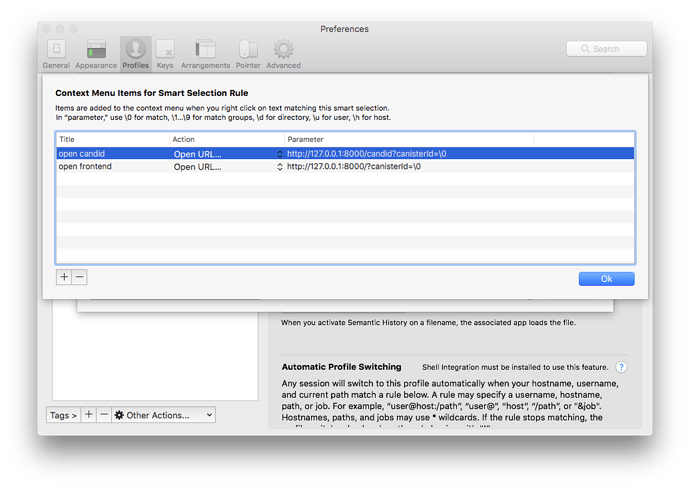
Task: Click the Title column header
Action: [x=113, y=139]
